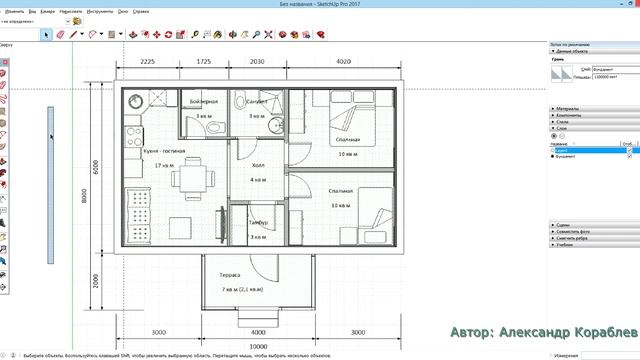
Task: Expand the Материалы panel
Action: 594,109
